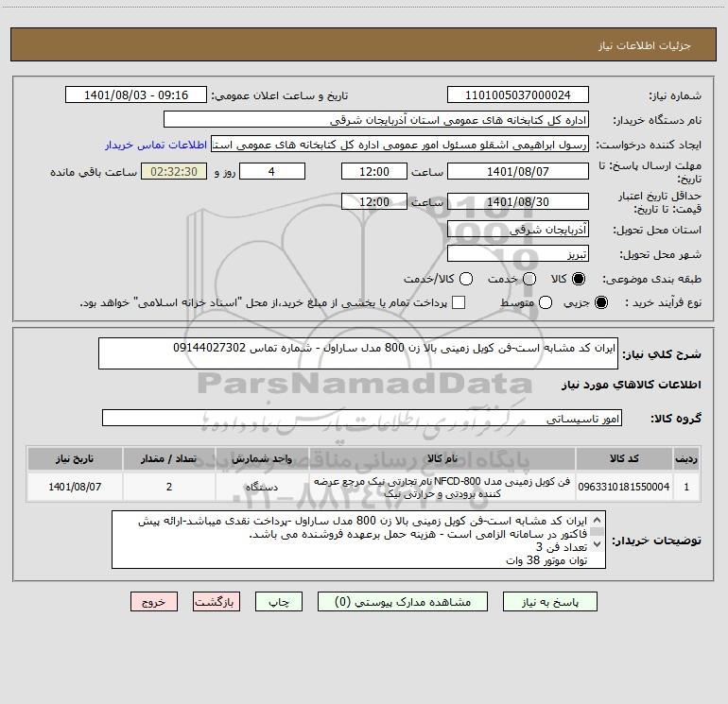Click the countdown timer 02:32:30 field
Image resolution: width=728 pixels, height=704 pixels.
174,171
